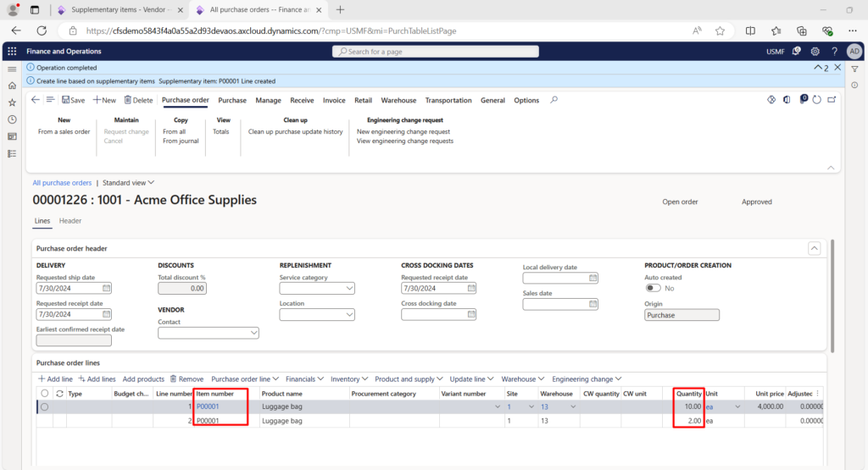Open the Settings gear icon
This screenshot has width=868, height=470.
[x=815, y=52]
